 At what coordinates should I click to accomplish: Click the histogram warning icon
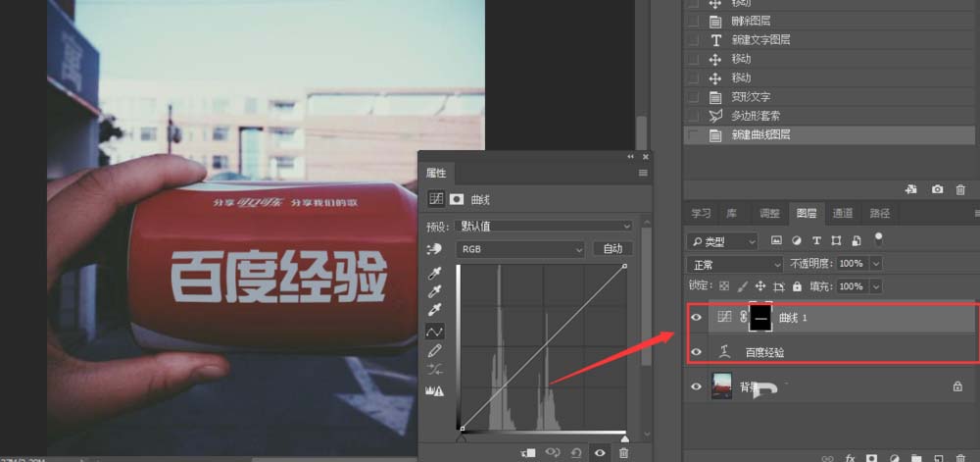click(x=434, y=390)
